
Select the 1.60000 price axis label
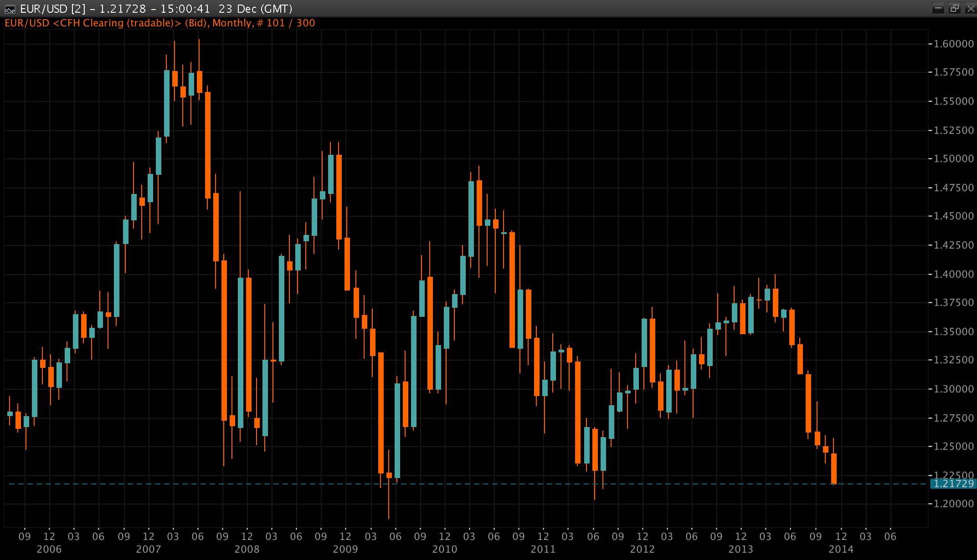(x=953, y=44)
